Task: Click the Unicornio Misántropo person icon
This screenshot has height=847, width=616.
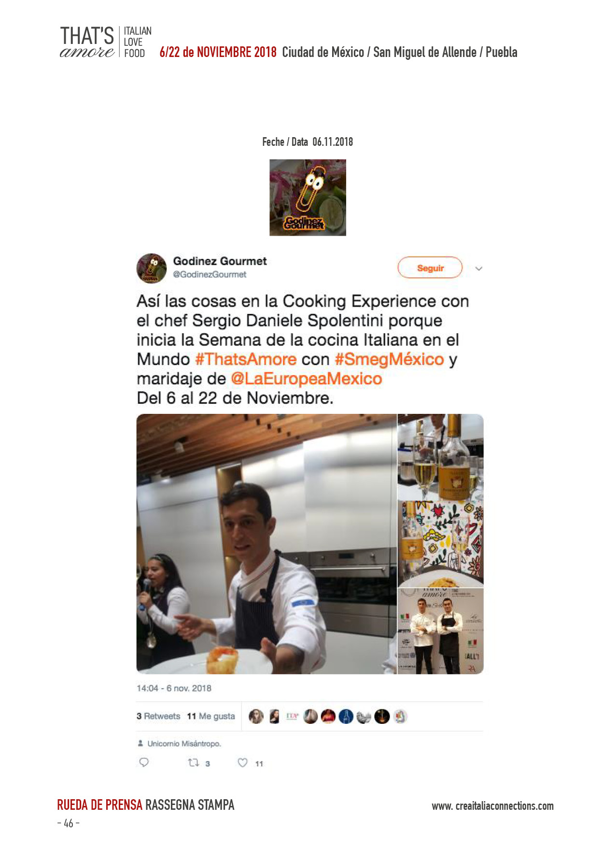Action: 140,744
